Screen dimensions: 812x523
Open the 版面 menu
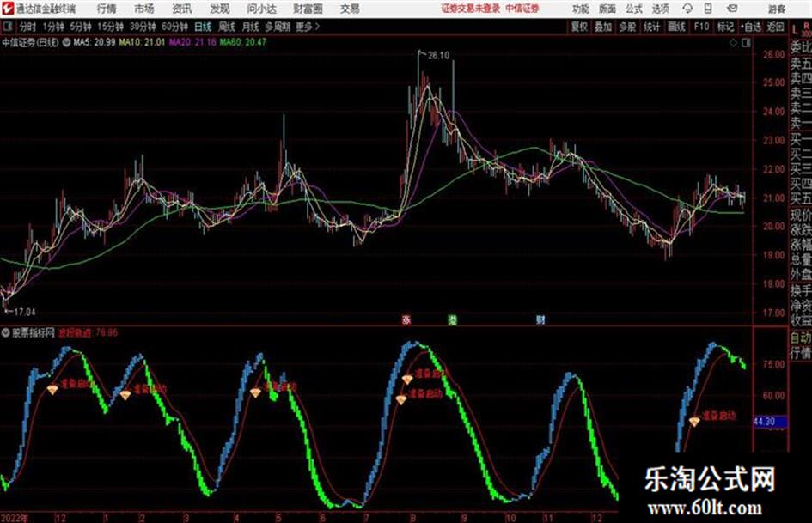[607, 9]
